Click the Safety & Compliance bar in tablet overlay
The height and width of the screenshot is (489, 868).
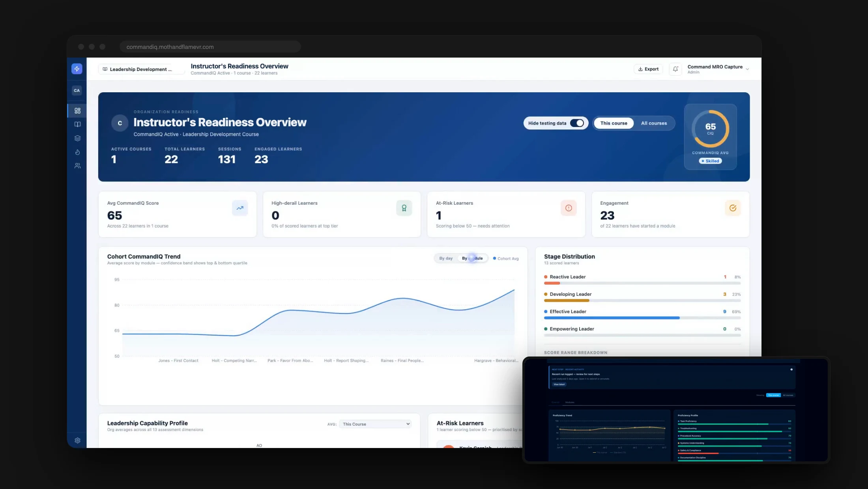pos(734,453)
